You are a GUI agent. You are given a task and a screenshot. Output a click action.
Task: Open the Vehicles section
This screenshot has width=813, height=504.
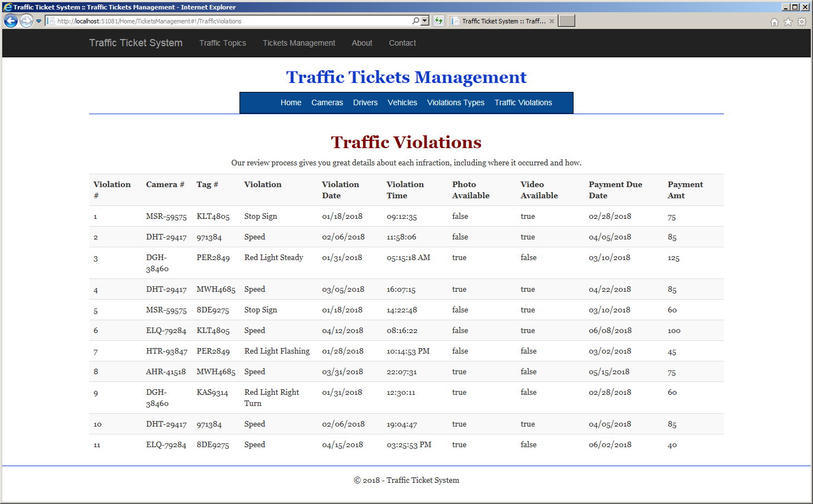click(x=403, y=102)
